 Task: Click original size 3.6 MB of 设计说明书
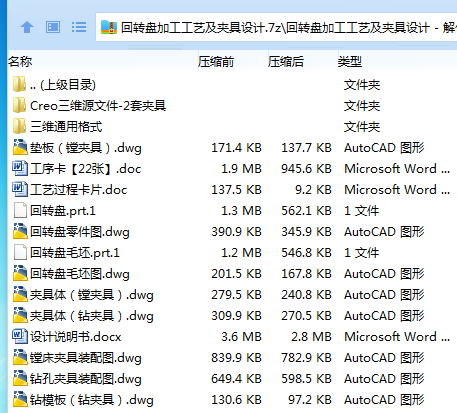point(241,337)
